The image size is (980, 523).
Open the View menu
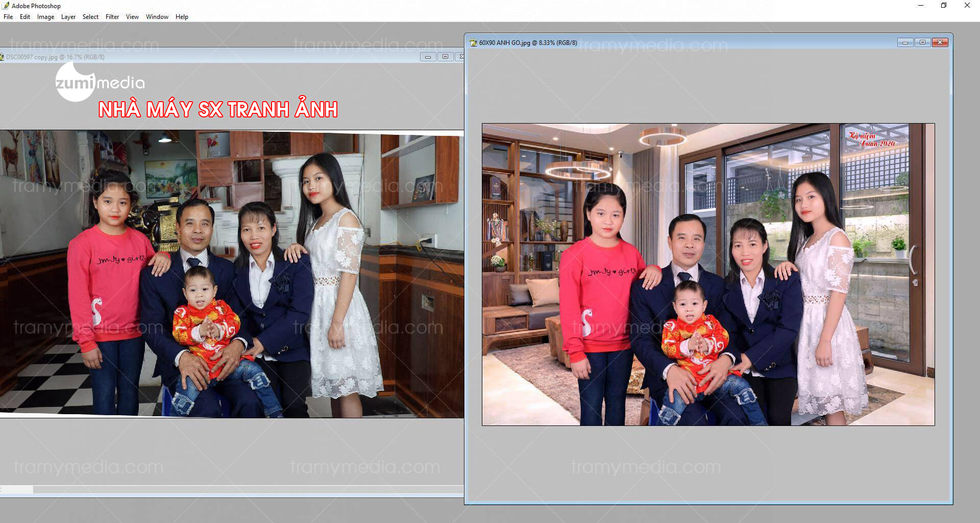(132, 17)
